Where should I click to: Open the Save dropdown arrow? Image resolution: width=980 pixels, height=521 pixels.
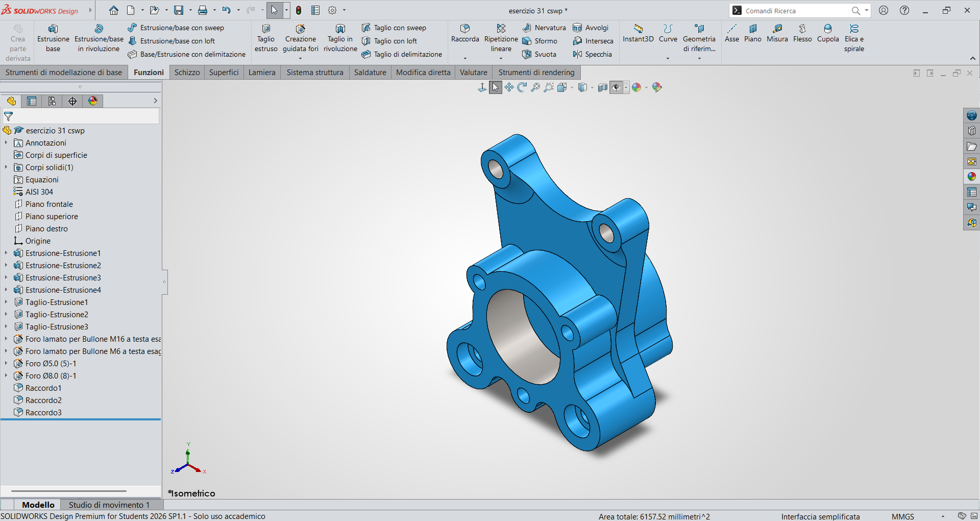click(x=190, y=10)
